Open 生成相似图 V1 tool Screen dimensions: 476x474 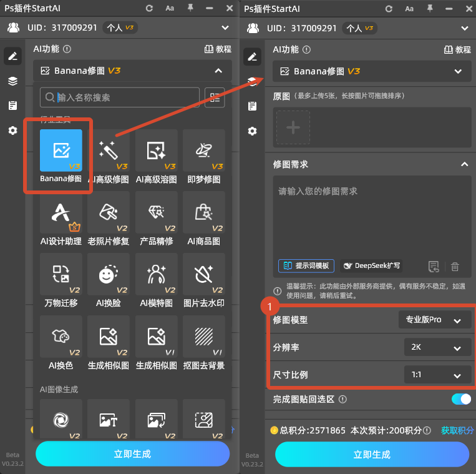(x=157, y=337)
